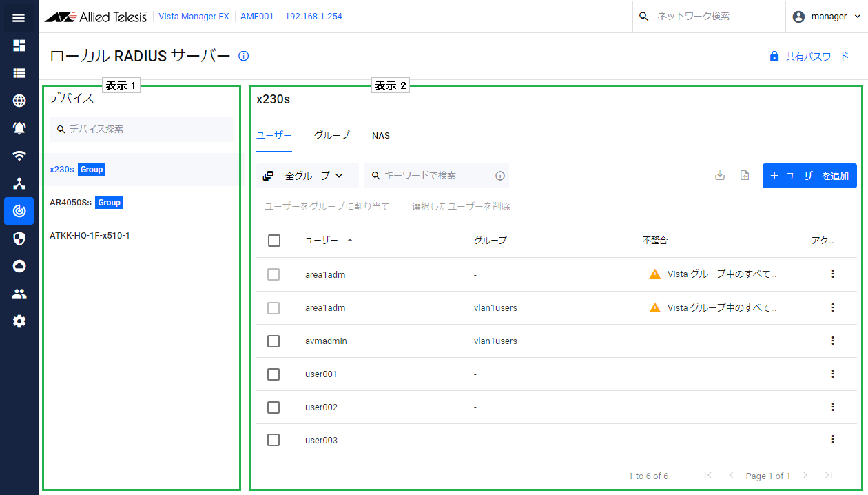Switch to the NAS tab
This screenshot has height=495, width=868.
[x=381, y=136]
